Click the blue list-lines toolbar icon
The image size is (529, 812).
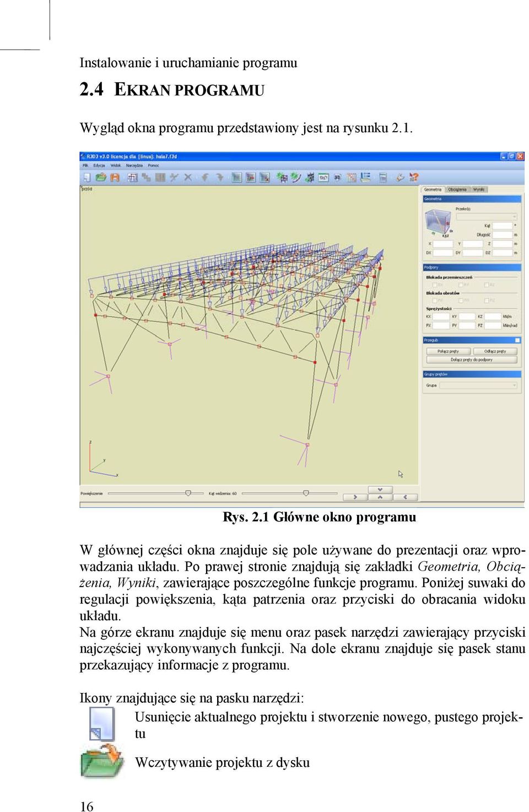366,178
